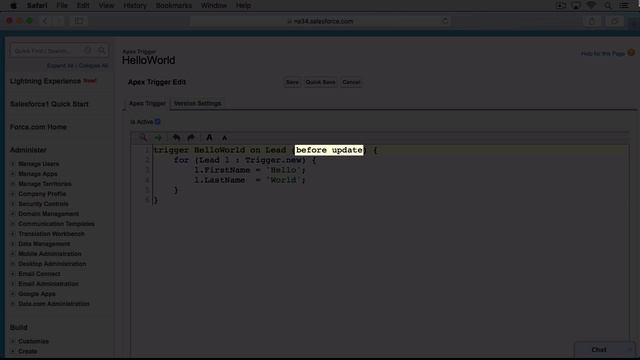The height and width of the screenshot is (360, 640).
Task: Open Data.com Administration sidebar item
Action: (x=54, y=304)
